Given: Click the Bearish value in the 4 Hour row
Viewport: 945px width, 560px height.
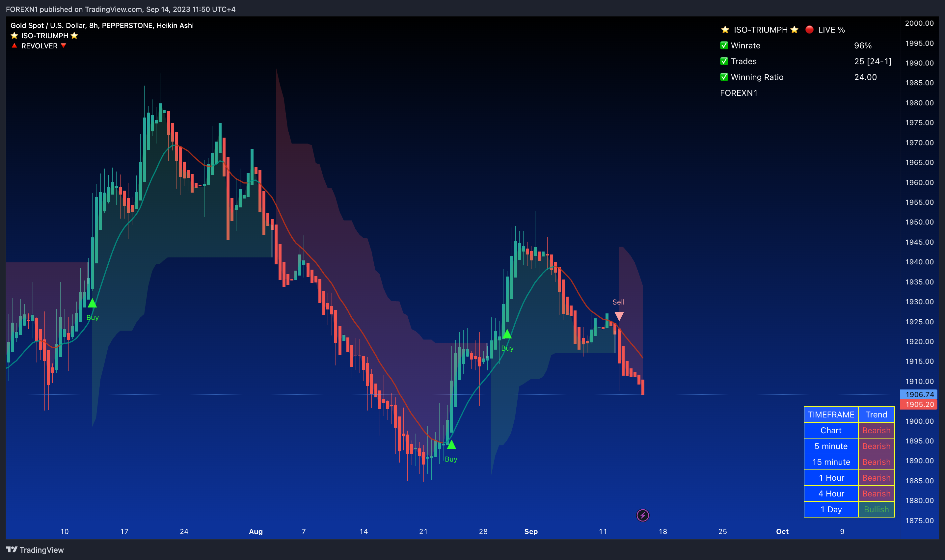Looking at the screenshot, I should 876,493.
